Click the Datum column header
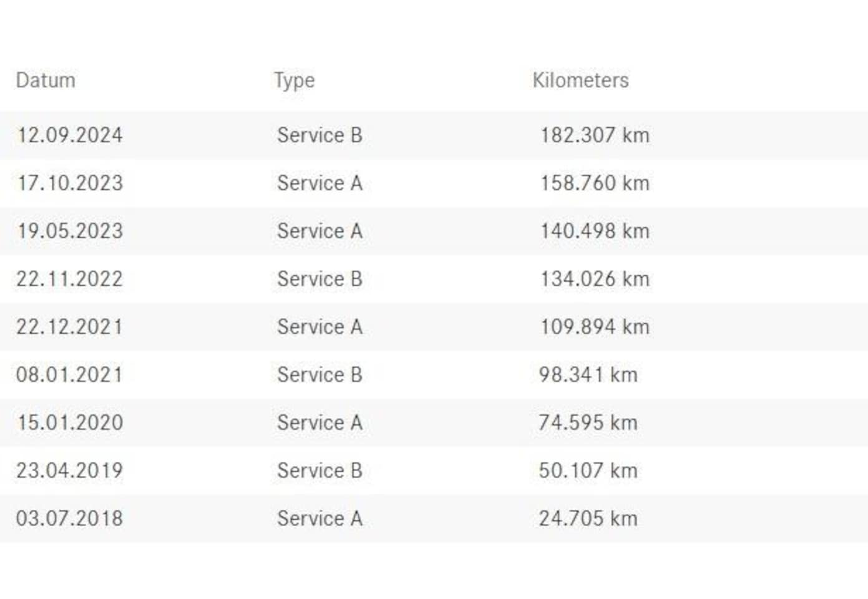The width and height of the screenshot is (868, 599). 46,80
